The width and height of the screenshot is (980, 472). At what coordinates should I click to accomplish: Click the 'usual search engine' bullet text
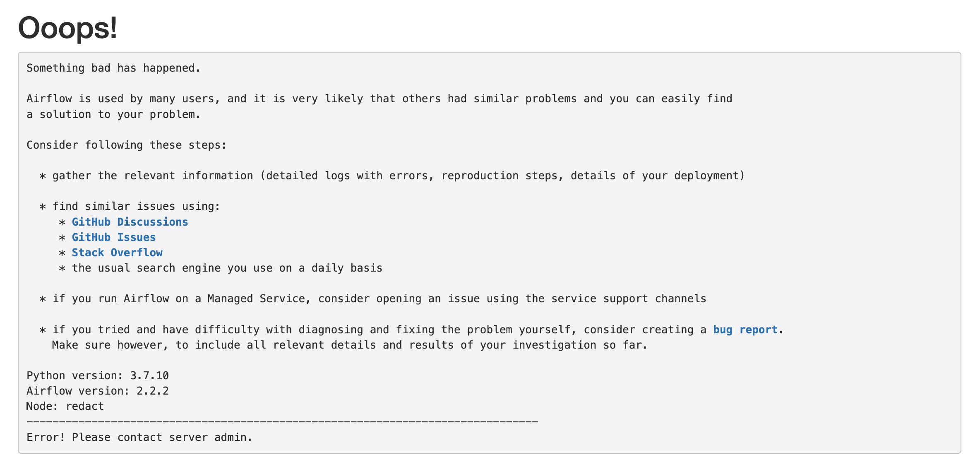(x=221, y=268)
